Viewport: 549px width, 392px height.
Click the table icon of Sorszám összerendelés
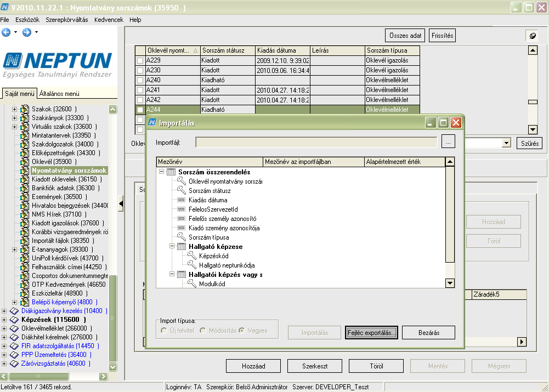point(171,172)
